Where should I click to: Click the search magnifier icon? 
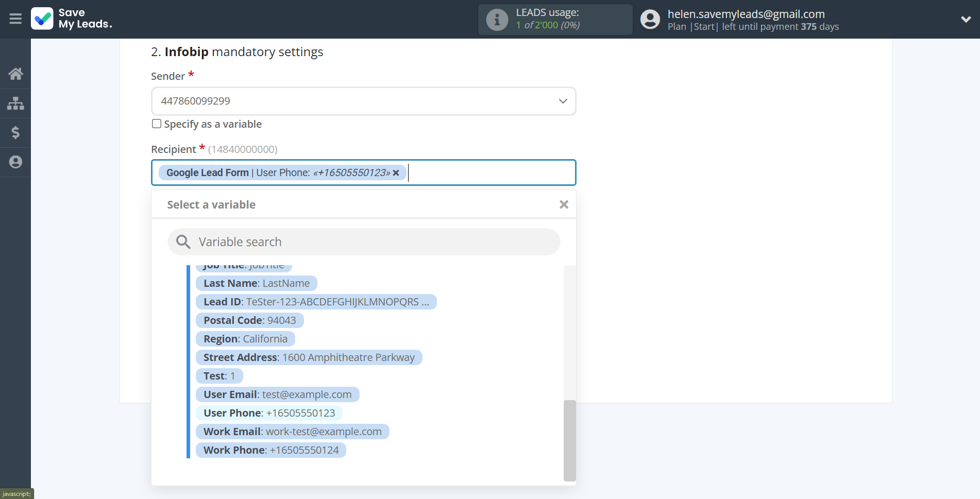point(183,242)
